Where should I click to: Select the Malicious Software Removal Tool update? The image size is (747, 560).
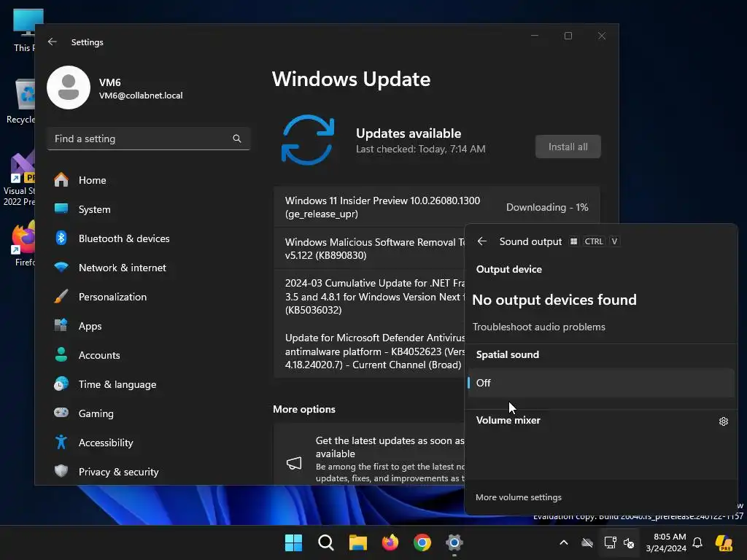(x=369, y=249)
